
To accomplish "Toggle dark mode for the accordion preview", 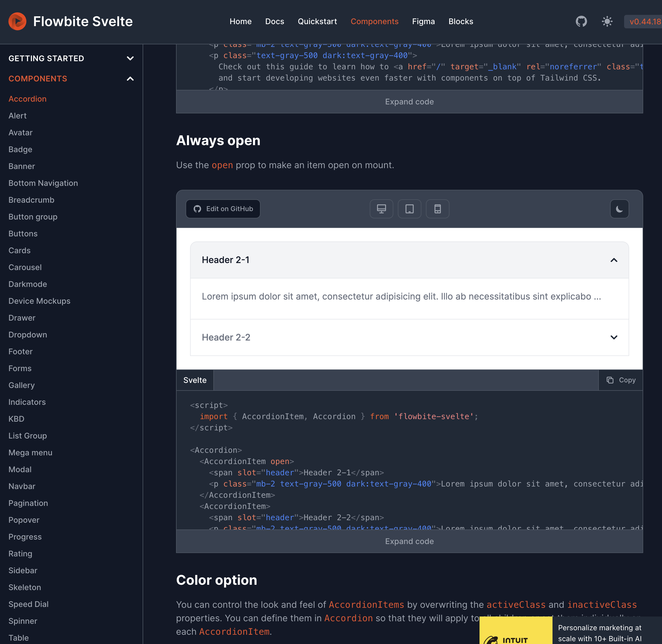I will 619,209.
